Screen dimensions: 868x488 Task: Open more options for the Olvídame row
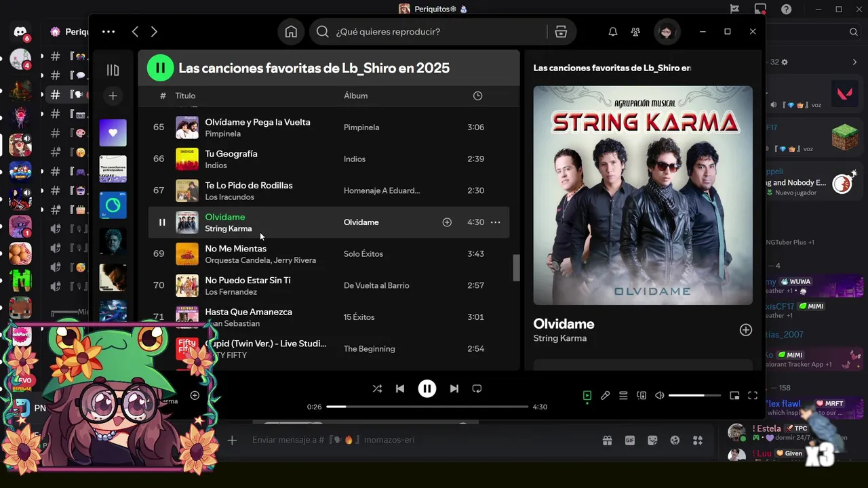(495, 222)
